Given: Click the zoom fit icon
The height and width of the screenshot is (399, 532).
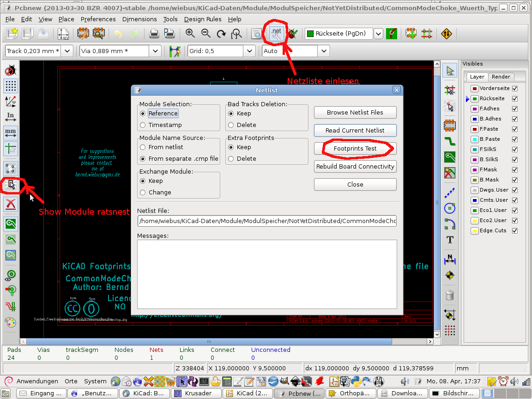Looking at the screenshot, I should point(236,34).
